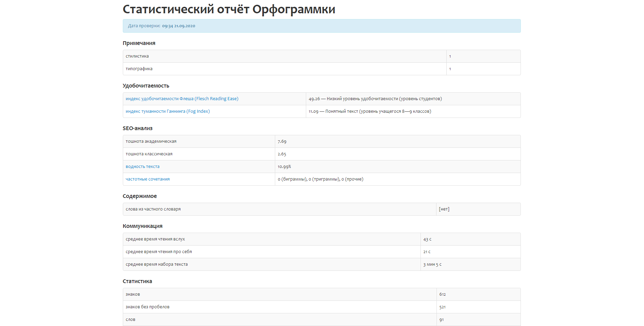
Task: Select the 'тошнота классическая' row label
Action: point(149,154)
